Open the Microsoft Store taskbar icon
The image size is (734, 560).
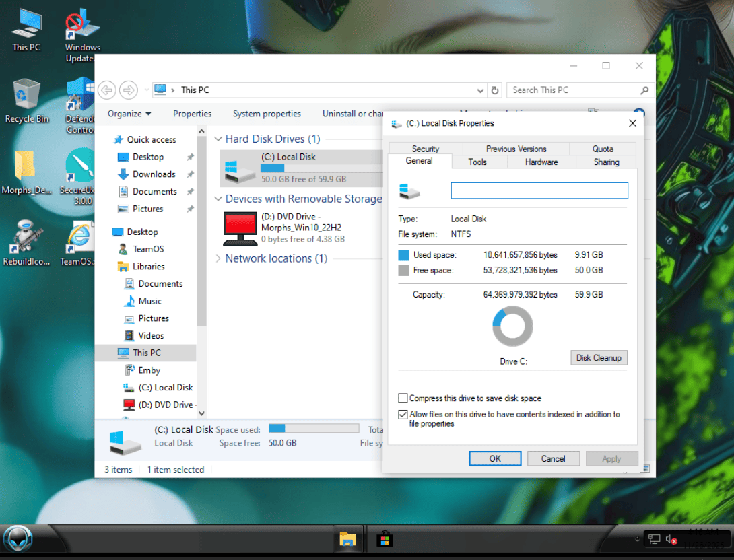385,539
